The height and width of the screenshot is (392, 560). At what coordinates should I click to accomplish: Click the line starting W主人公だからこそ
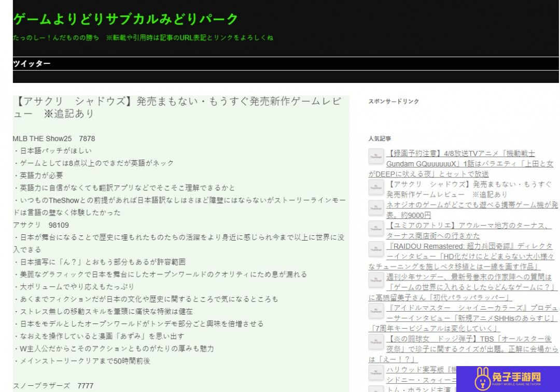114,348
